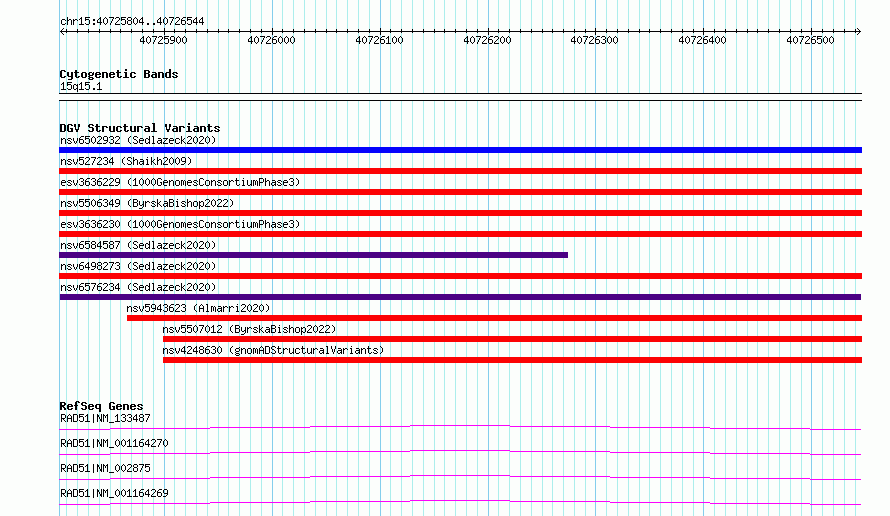Click ruler tick label 40725900
This screenshot has width=890, height=516.
point(163,40)
